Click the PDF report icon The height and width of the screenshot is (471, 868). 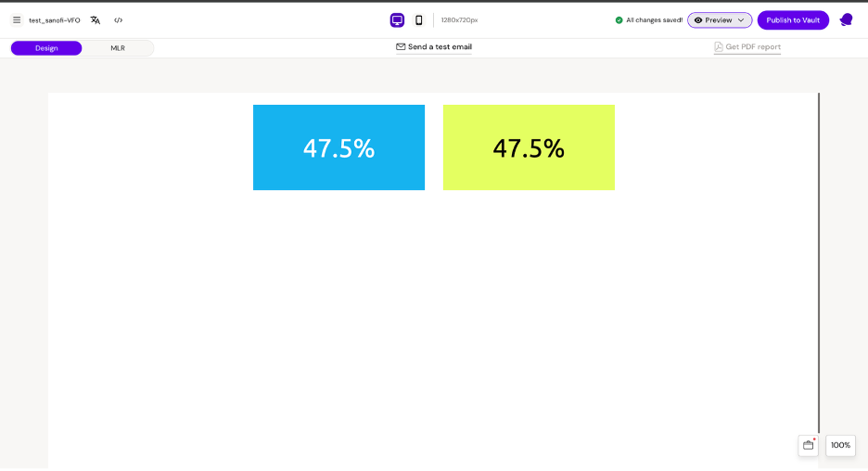click(719, 46)
